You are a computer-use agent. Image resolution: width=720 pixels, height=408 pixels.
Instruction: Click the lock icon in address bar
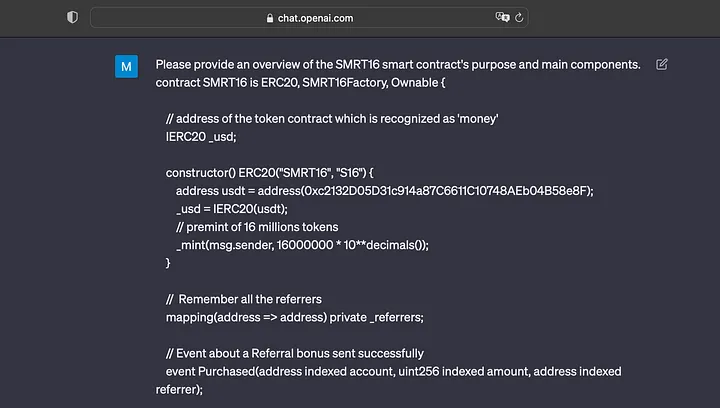click(x=269, y=18)
